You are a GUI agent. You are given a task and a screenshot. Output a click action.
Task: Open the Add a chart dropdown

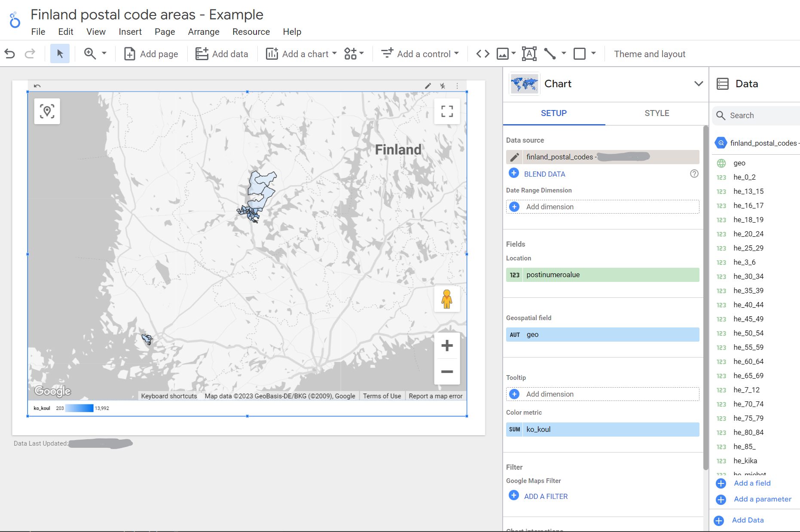pos(301,54)
